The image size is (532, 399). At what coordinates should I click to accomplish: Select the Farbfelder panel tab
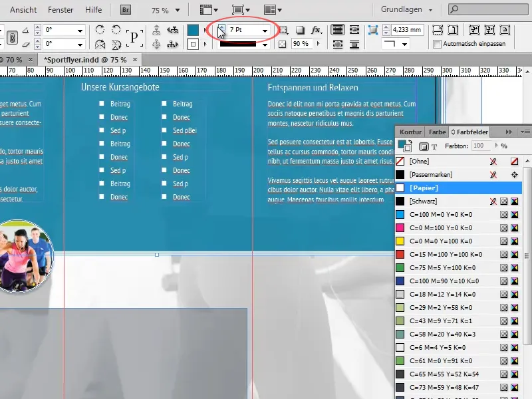click(x=469, y=132)
